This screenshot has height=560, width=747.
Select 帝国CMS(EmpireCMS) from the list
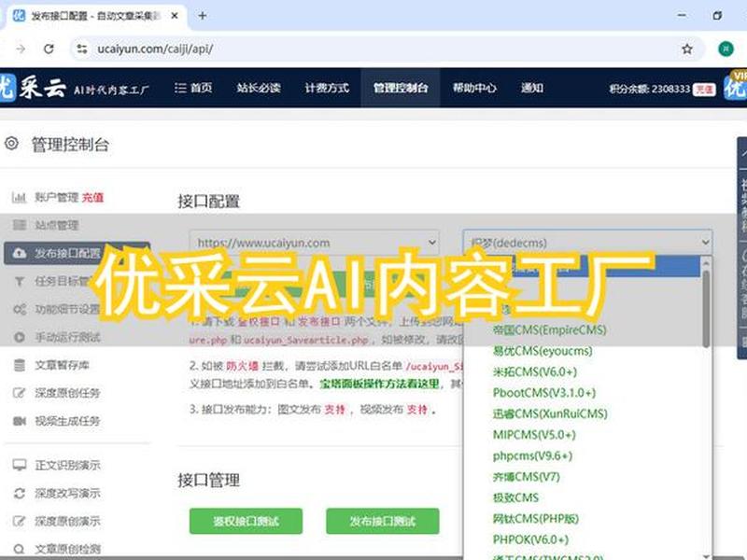(549, 329)
